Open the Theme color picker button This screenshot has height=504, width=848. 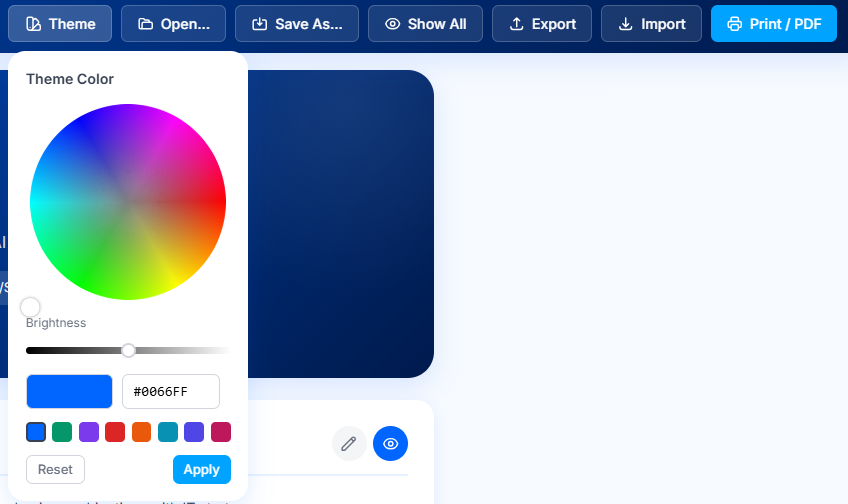pyautogui.click(x=60, y=24)
